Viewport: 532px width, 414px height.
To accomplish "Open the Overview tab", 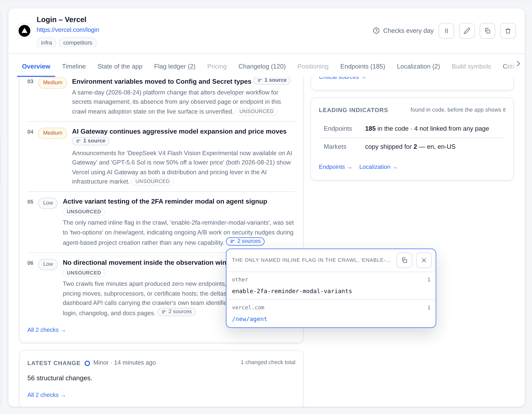I will click(x=36, y=66).
